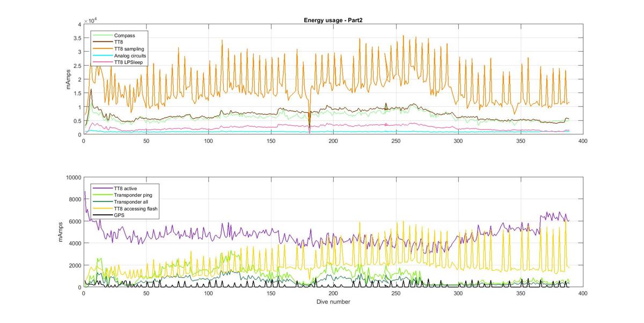Click the '3' y-axis tick label
Screen dimensions: 644x323
[79, 52]
